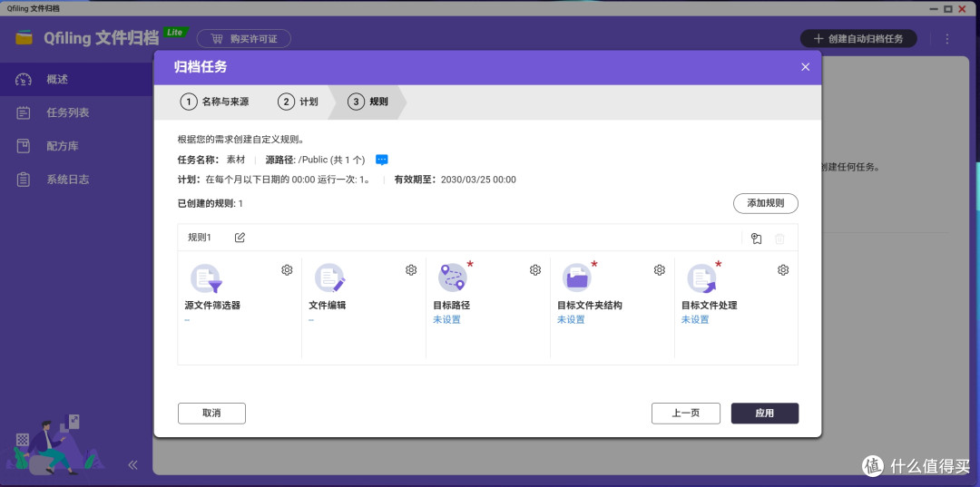The image size is (980, 487).
Task: Click the Qfiling app logo icon
Action: coord(24,38)
